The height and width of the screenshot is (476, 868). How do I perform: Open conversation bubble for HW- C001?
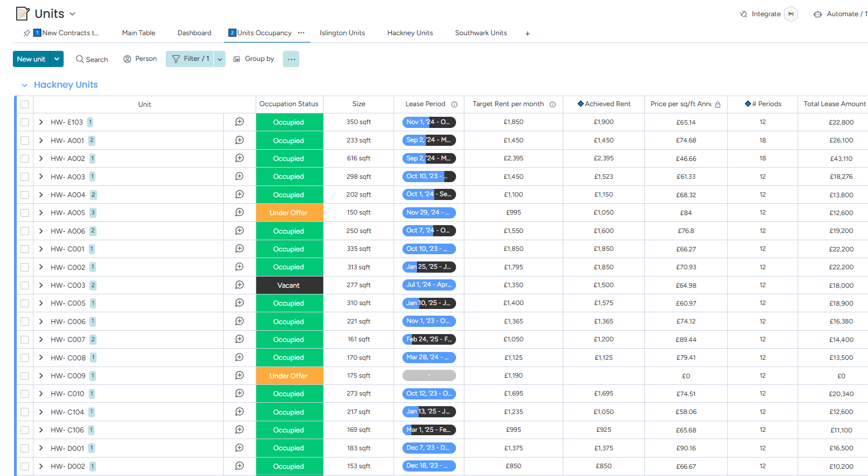[x=239, y=249]
